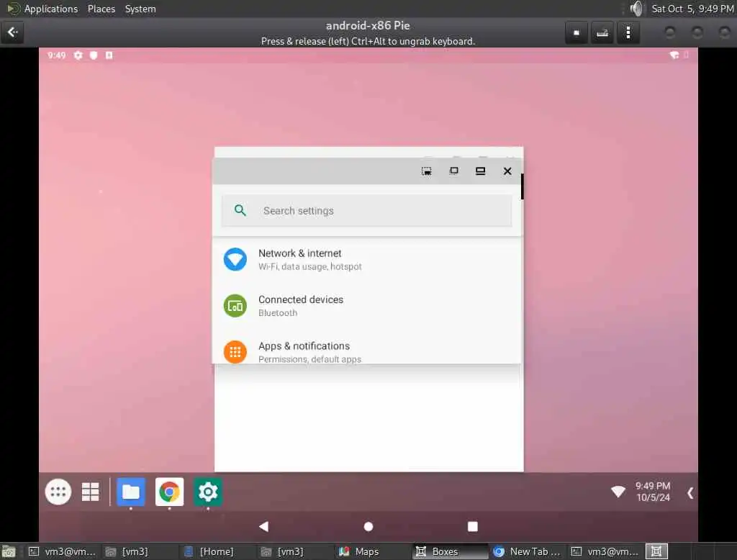Open the Android app drawer button
Viewport: 737px width, 560px height.
pos(58,492)
